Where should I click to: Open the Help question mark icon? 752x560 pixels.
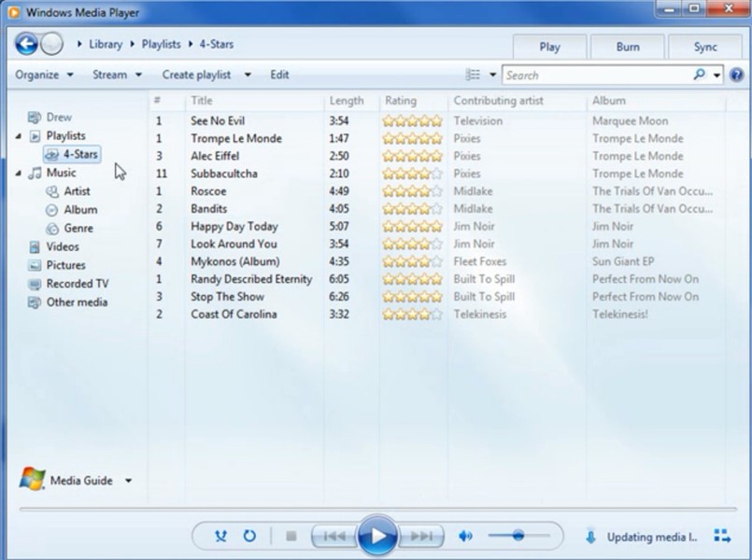[735, 75]
